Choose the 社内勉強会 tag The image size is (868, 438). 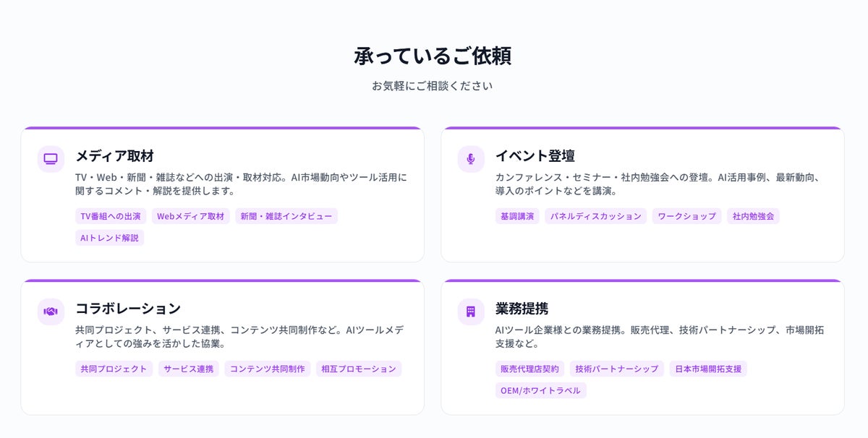coord(753,216)
